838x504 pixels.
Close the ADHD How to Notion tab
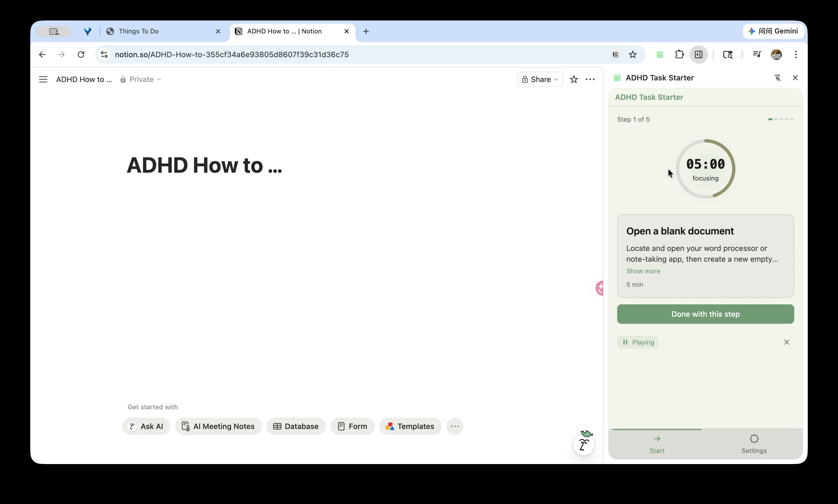click(346, 32)
